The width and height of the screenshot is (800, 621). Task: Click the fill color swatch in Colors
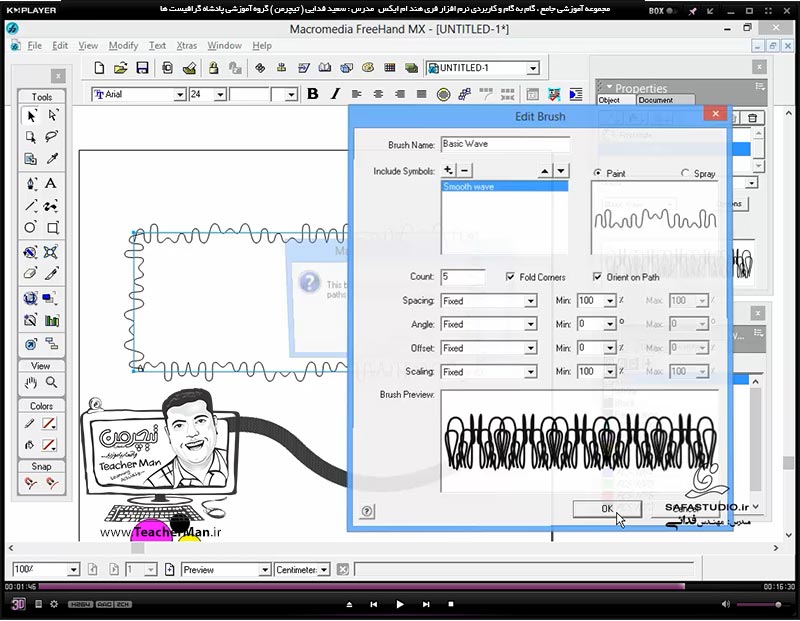click(x=49, y=445)
